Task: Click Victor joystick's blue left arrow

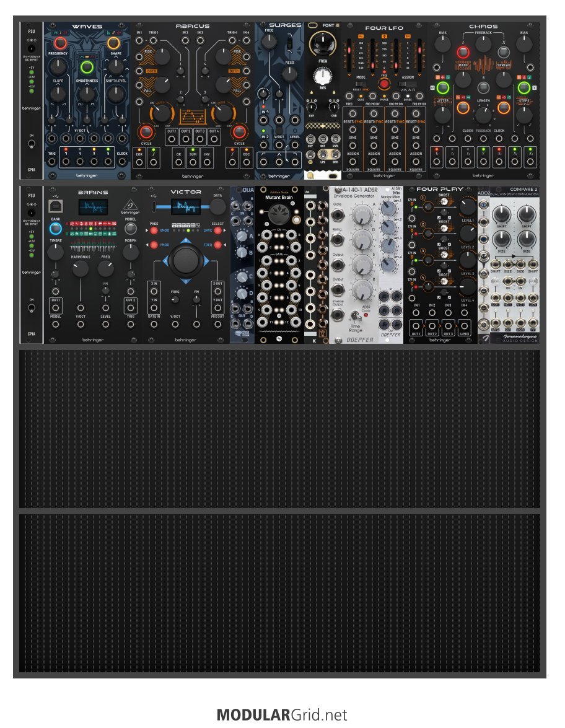Action: pos(165,261)
